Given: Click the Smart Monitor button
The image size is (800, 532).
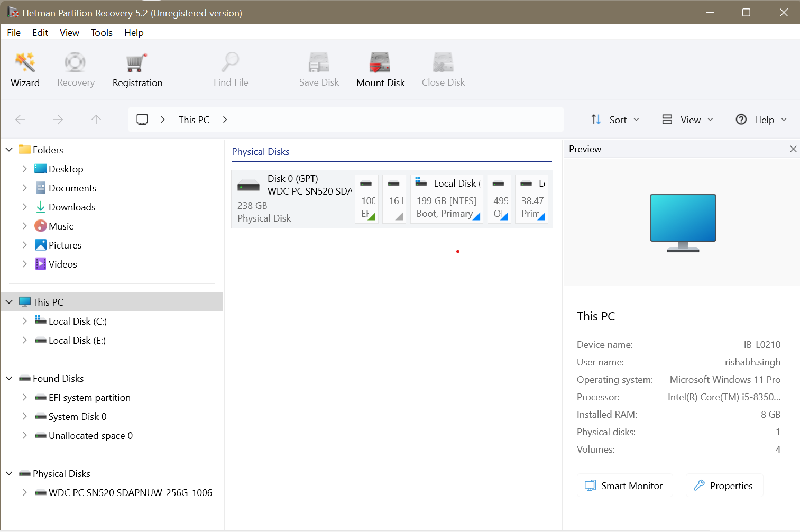Looking at the screenshot, I should coord(624,485).
